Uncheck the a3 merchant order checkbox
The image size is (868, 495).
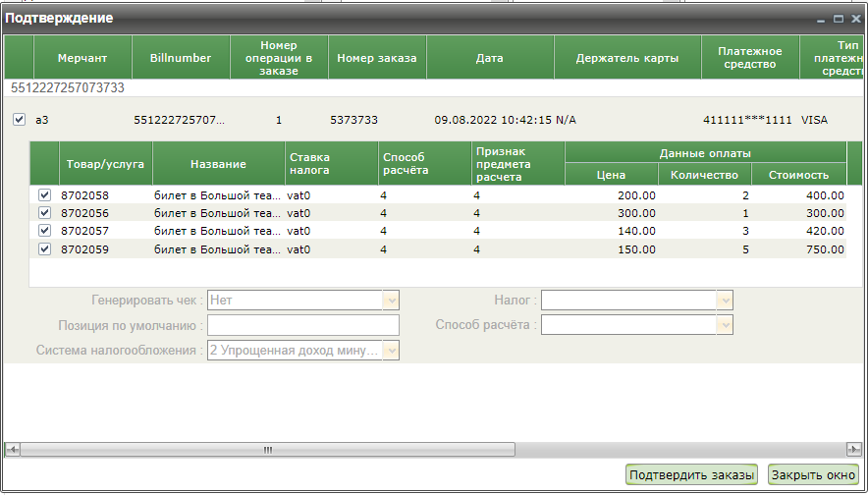click(x=19, y=120)
